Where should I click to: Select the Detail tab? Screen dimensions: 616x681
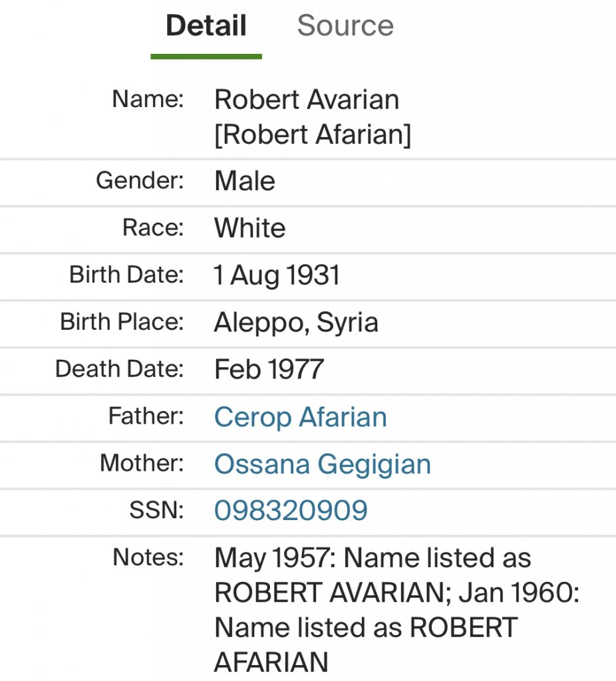coord(206,26)
